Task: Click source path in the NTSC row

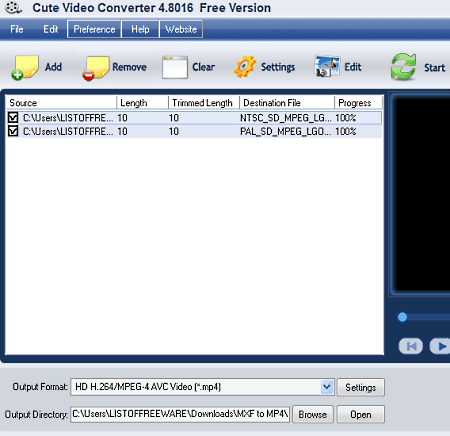Action: click(68, 118)
